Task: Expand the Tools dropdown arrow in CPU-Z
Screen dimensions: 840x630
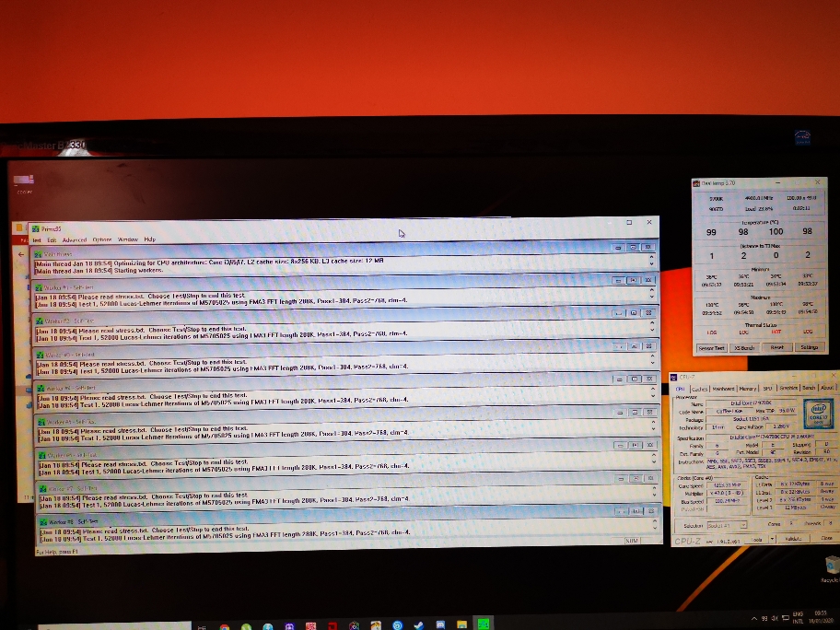Action: click(772, 540)
